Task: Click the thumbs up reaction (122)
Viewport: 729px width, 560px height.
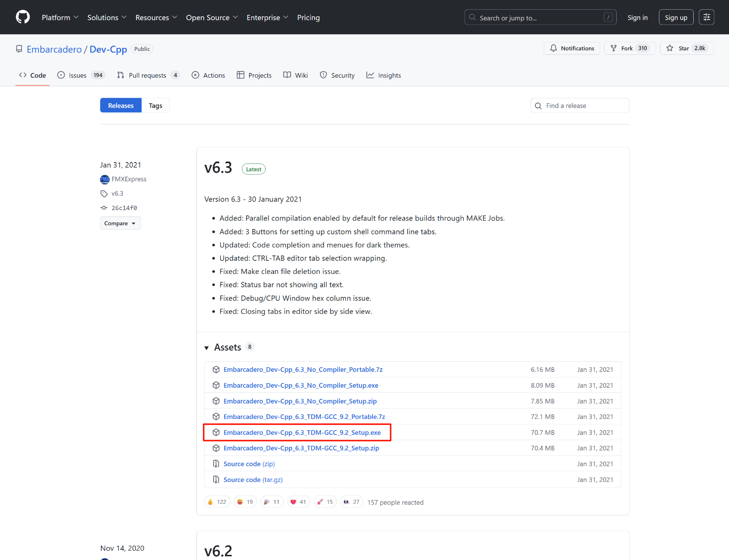Action: [x=217, y=502]
